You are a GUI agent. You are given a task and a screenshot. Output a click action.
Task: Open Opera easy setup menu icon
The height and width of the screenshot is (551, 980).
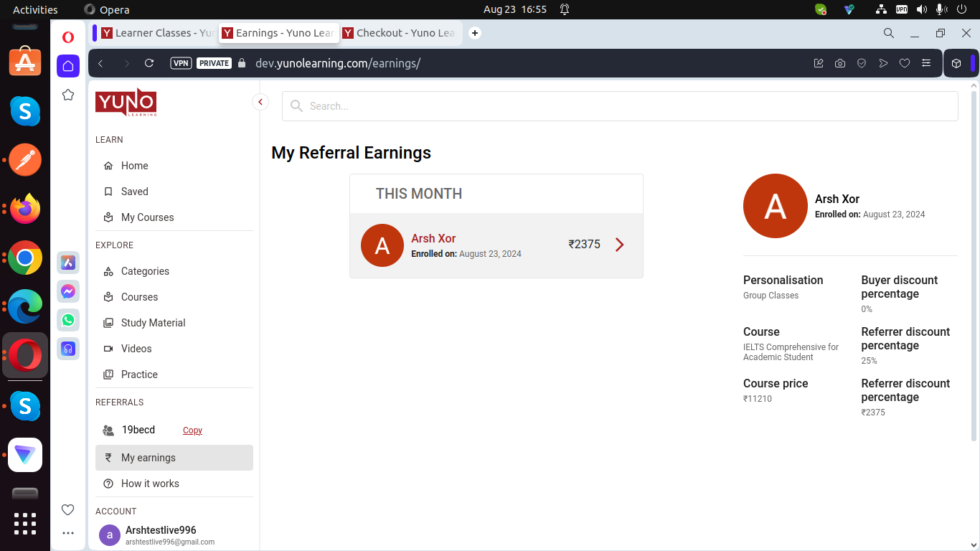point(926,63)
